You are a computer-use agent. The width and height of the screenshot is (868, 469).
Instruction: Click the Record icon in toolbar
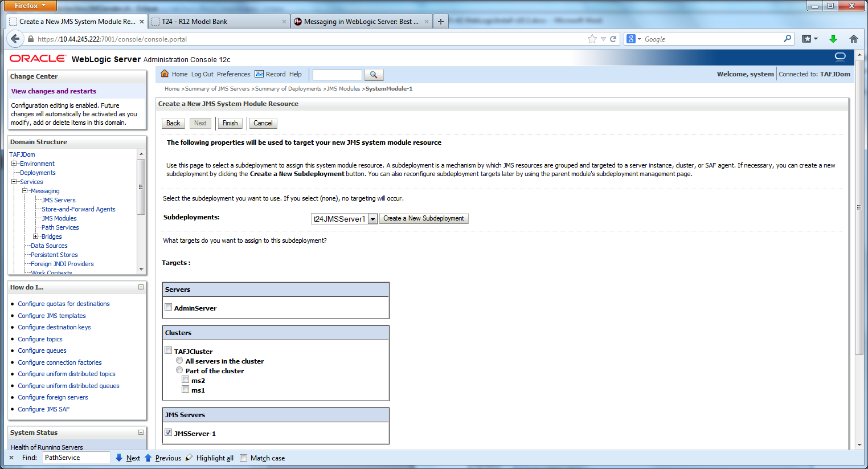click(259, 74)
